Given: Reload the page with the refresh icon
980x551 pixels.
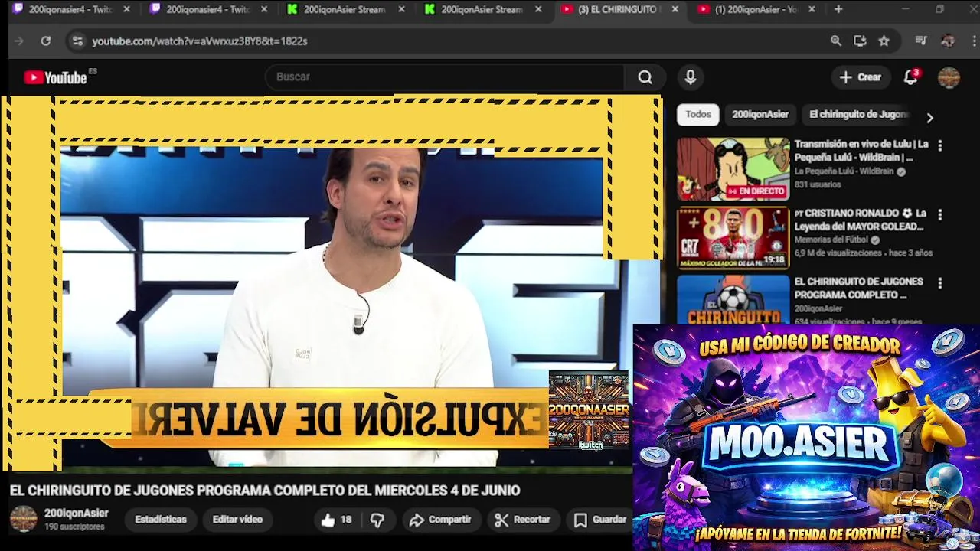Looking at the screenshot, I should click(45, 41).
